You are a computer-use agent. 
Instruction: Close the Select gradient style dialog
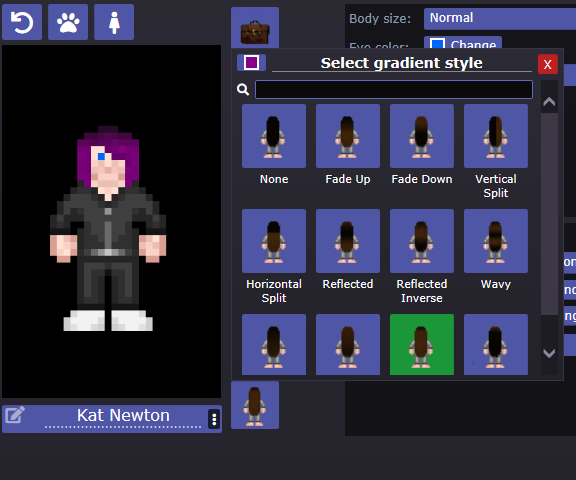point(548,64)
